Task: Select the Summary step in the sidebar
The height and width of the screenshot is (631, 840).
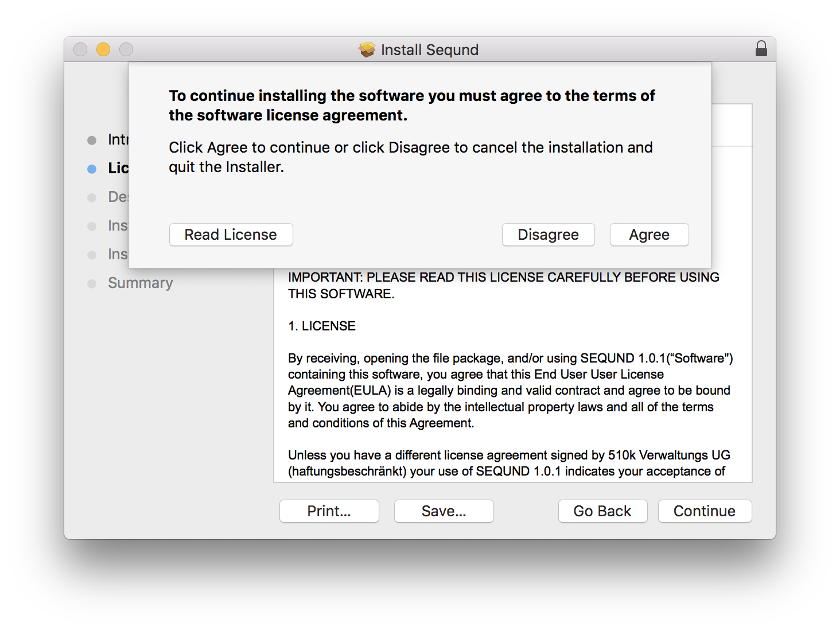Action: coord(141,283)
